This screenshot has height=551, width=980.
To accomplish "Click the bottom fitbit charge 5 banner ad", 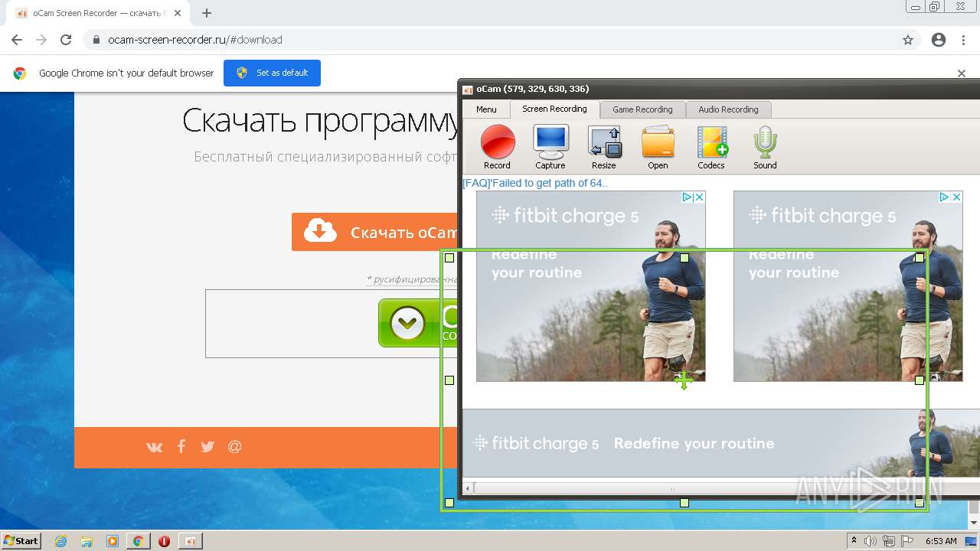I will point(720,443).
